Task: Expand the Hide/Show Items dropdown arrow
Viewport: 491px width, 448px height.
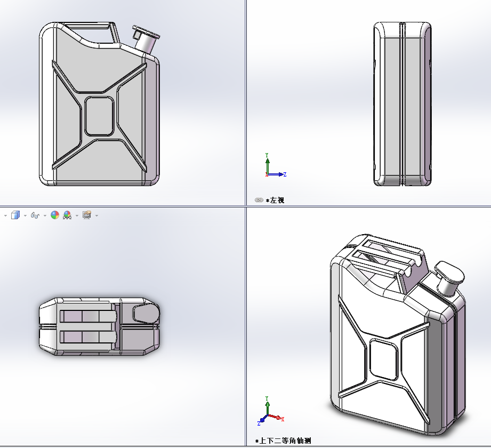Action: point(45,215)
